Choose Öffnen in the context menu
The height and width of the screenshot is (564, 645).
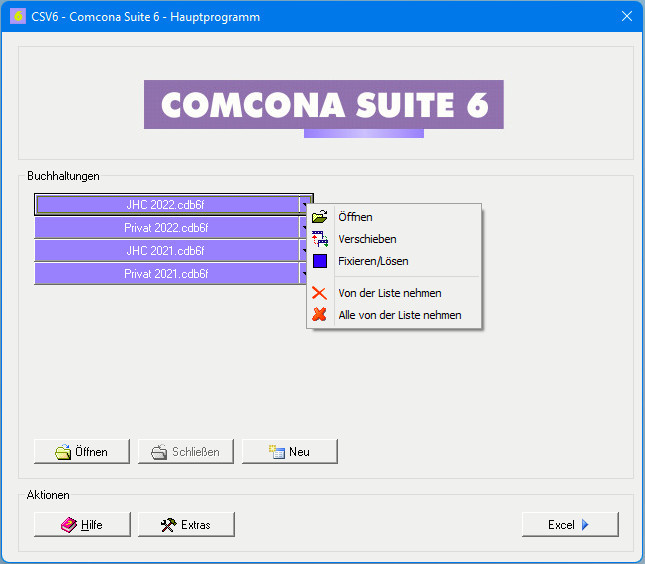coord(394,217)
